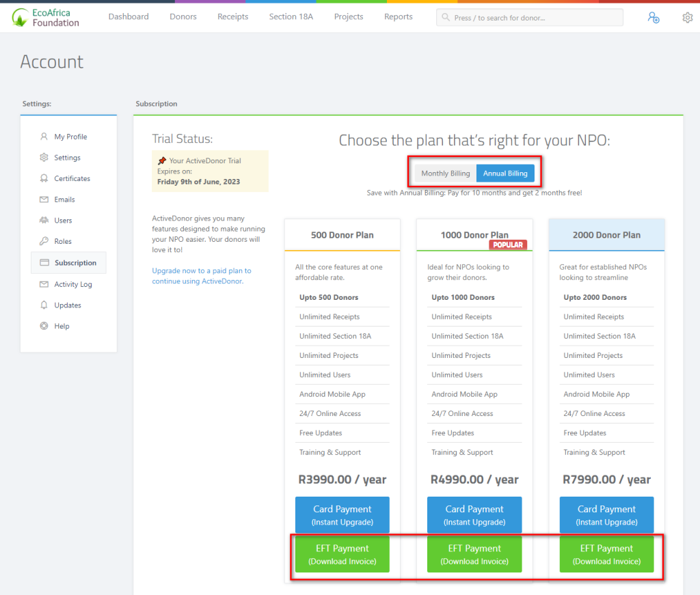This screenshot has width=700, height=595.
Task: Go to the Donors page
Action: 183,16
